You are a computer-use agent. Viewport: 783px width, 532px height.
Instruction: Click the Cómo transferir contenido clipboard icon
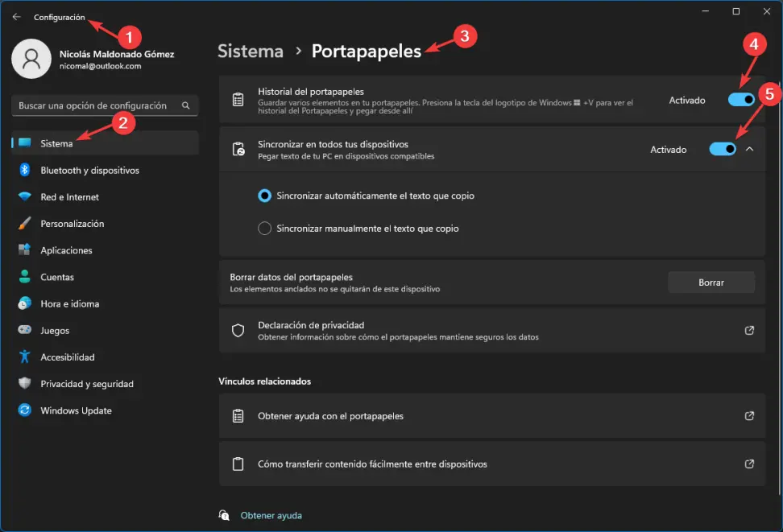click(x=238, y=464)
